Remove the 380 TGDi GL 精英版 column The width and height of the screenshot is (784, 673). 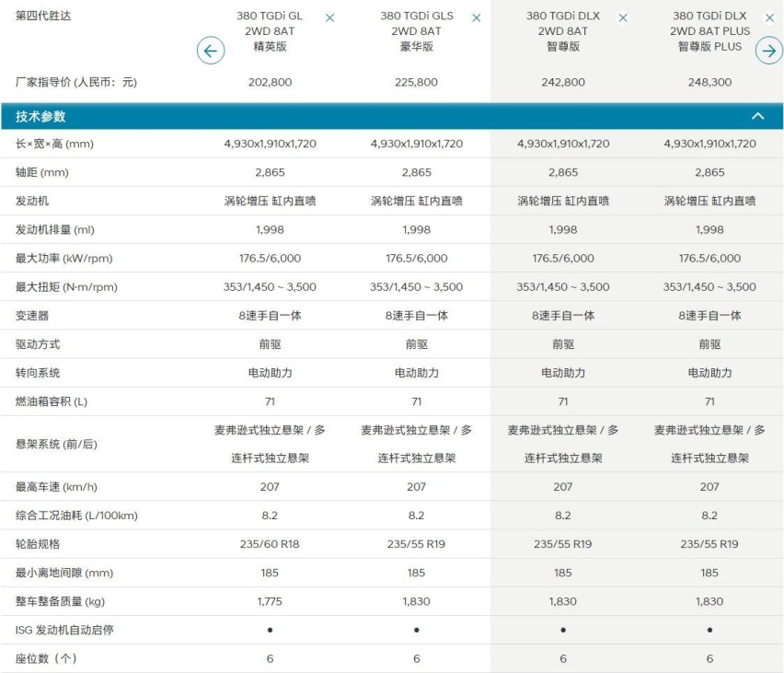(329, 18)
